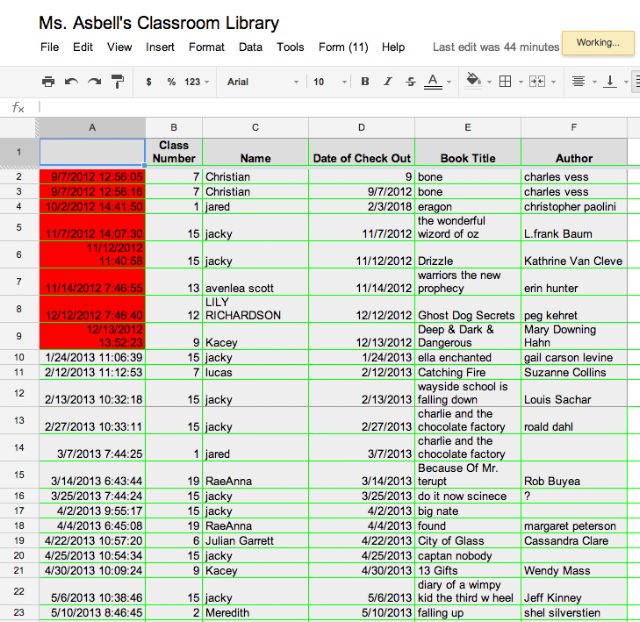The image size is (640, 622).
Task: Expand the borders dropdown arrow
Action: click(520, 82)
